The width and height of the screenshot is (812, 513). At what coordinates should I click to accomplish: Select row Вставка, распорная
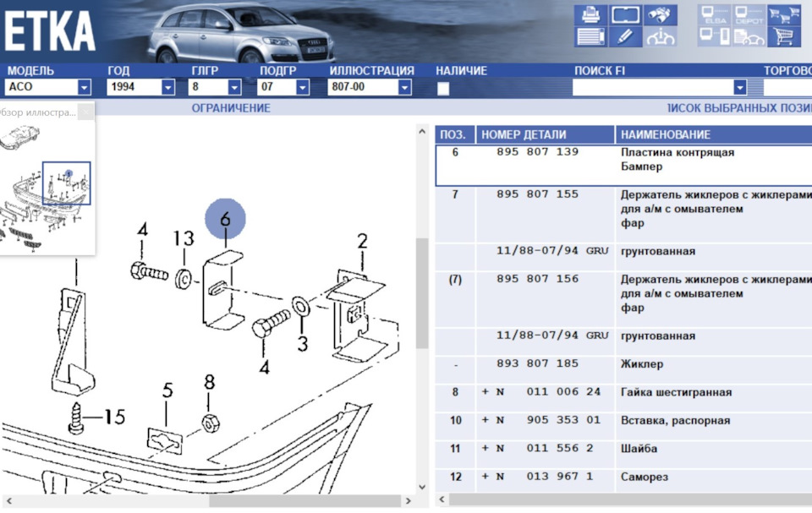pos(623,425)
